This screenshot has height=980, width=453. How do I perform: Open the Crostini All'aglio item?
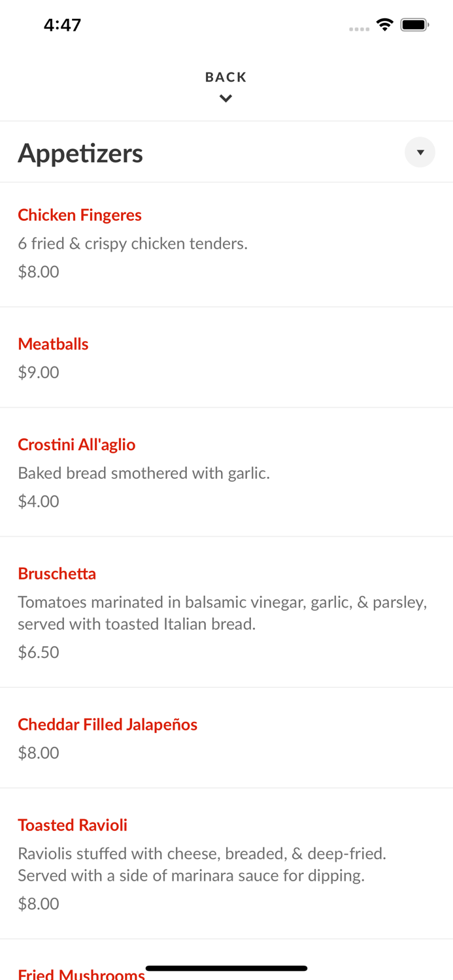pos(76,444)
